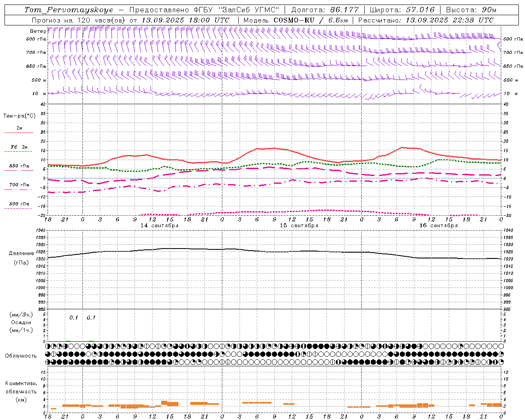Click the date label 16 сентября
The width and height of the screenshot is (525, 420).
click(x=438, y=226)
